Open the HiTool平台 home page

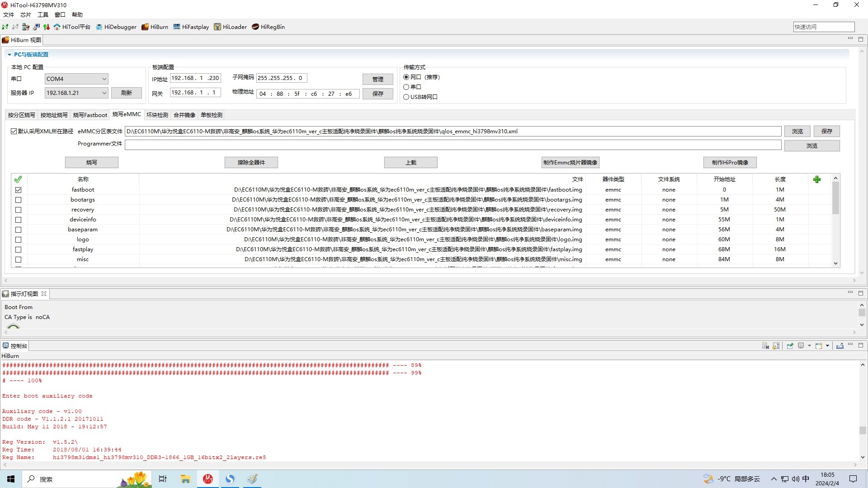[72, 27]
